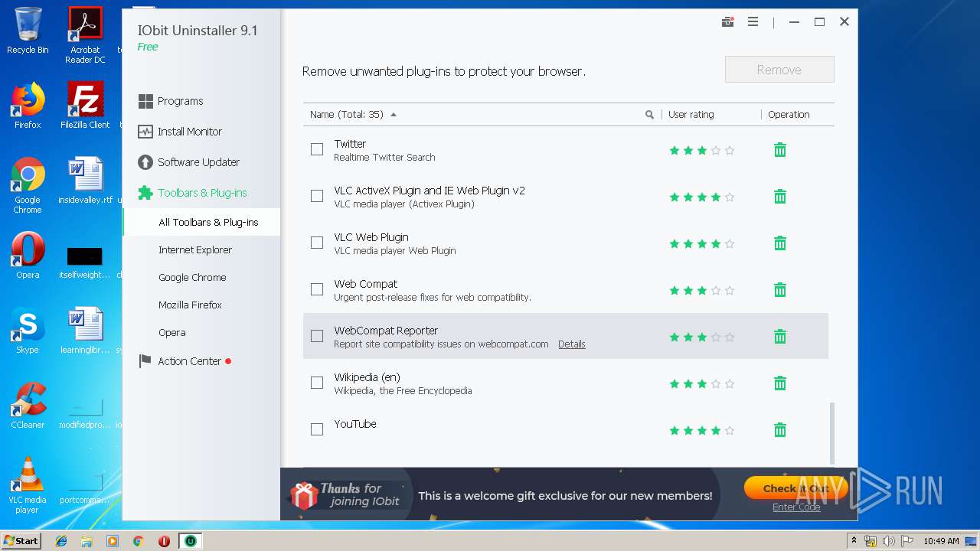Delete WebCompat Reporter using trash icon
Screen dimensions: 980x551
click(779, 337)
